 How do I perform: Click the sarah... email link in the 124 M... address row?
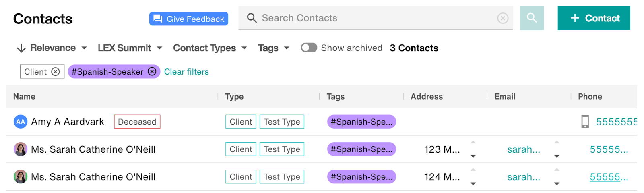coord(524,177)
